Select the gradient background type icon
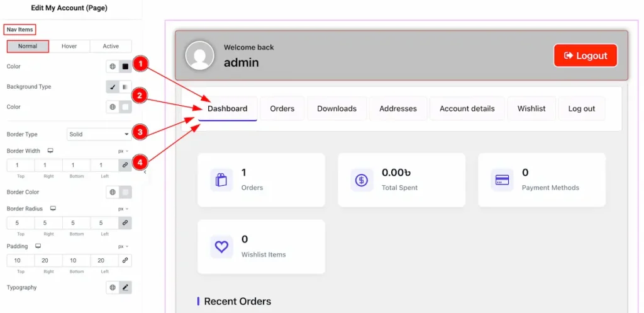This screenshot has width=644, height=313. tap(125, 87)
